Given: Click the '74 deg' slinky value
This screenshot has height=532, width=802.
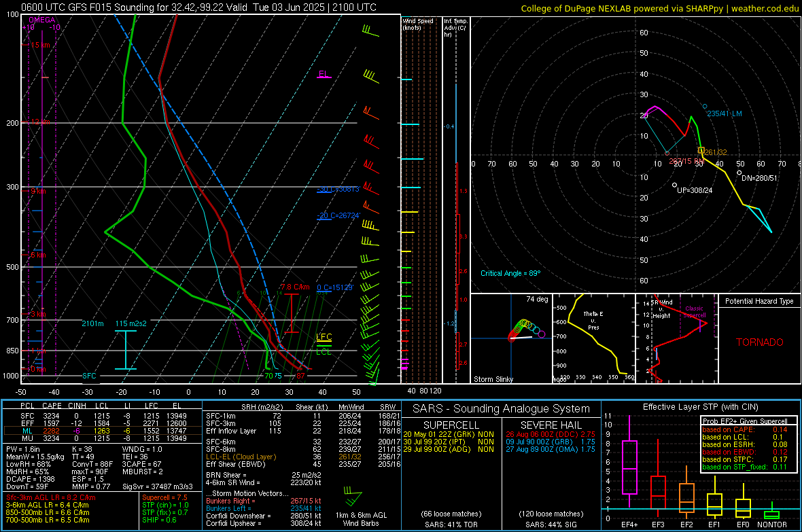Looking at the screenshot, I should tap(537, 299).
